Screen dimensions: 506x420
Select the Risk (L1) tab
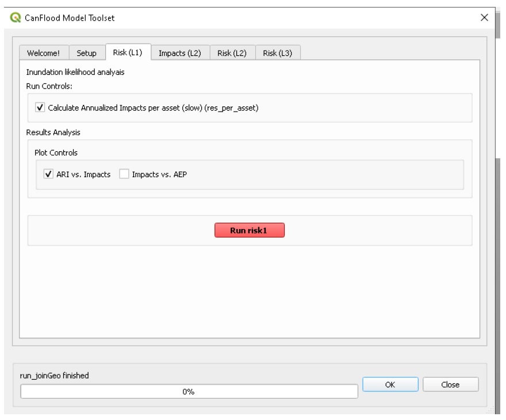point(128,52)
